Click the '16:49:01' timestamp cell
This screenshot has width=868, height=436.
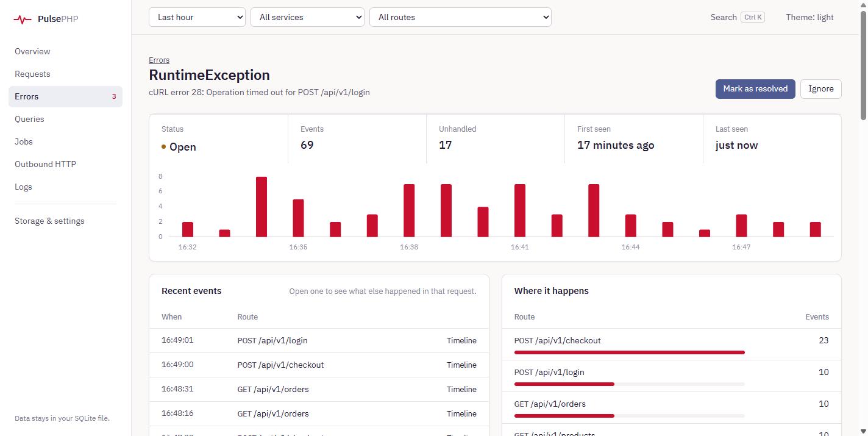tap(177, 340)
